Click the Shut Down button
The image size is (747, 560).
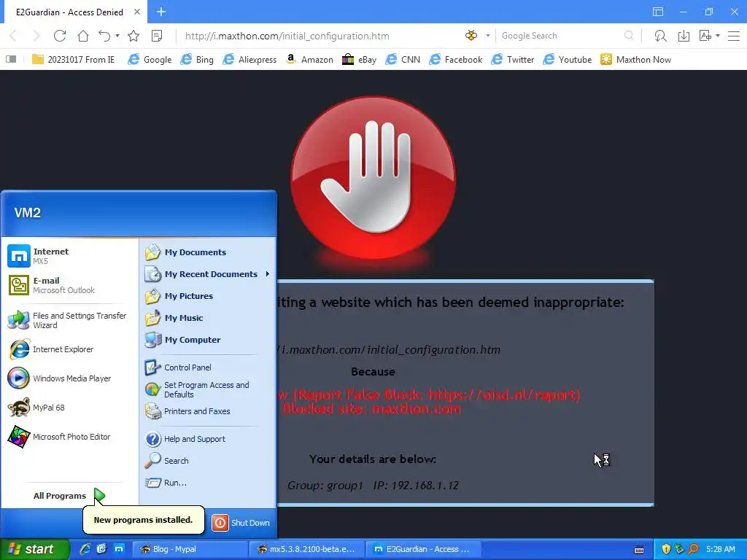coord(241,523)
